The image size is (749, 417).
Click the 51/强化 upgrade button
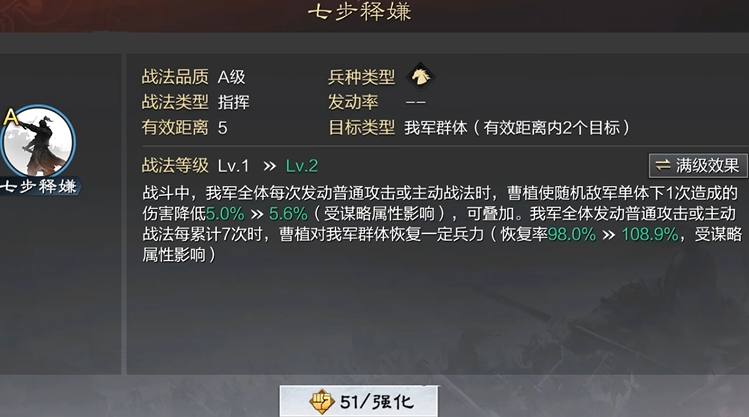click(x=359, y=401)
